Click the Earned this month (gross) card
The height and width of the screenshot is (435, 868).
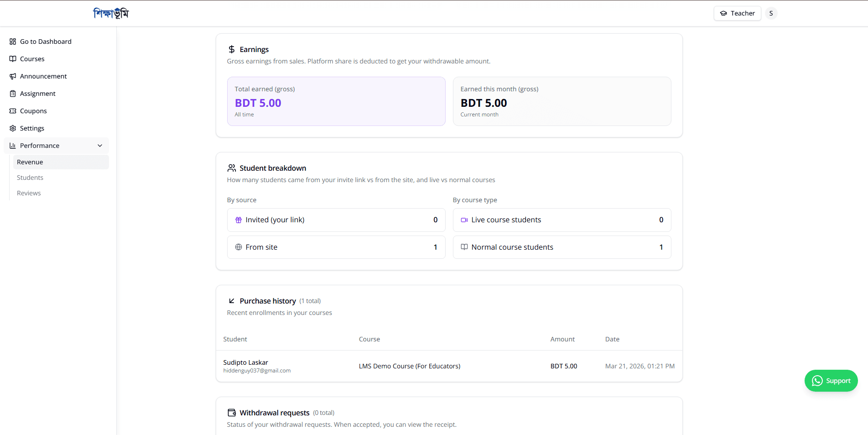click(562, 101)
